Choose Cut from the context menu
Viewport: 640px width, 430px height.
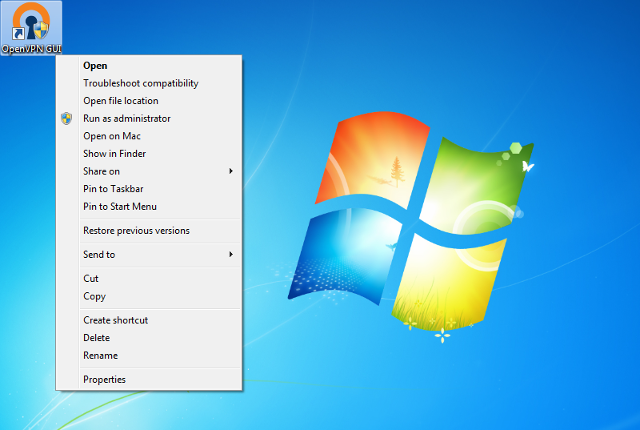149,279
